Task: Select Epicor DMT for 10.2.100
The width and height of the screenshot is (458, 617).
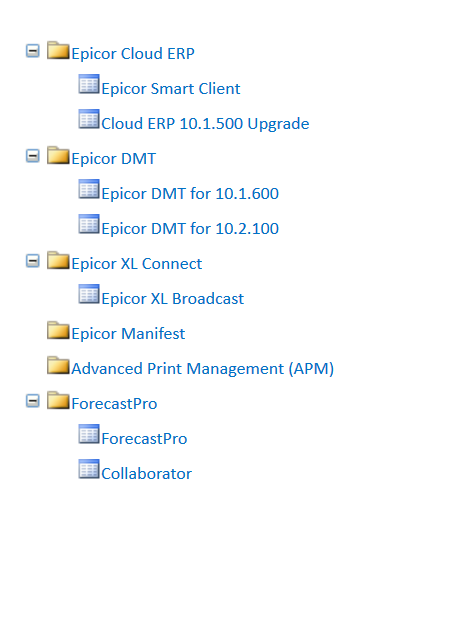Action: point(190,229)
